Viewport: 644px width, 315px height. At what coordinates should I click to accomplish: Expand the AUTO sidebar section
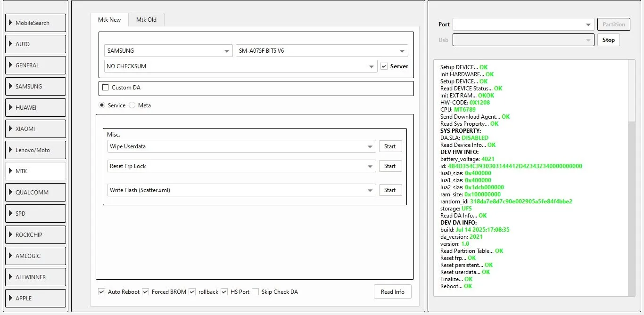click(35, 44)
